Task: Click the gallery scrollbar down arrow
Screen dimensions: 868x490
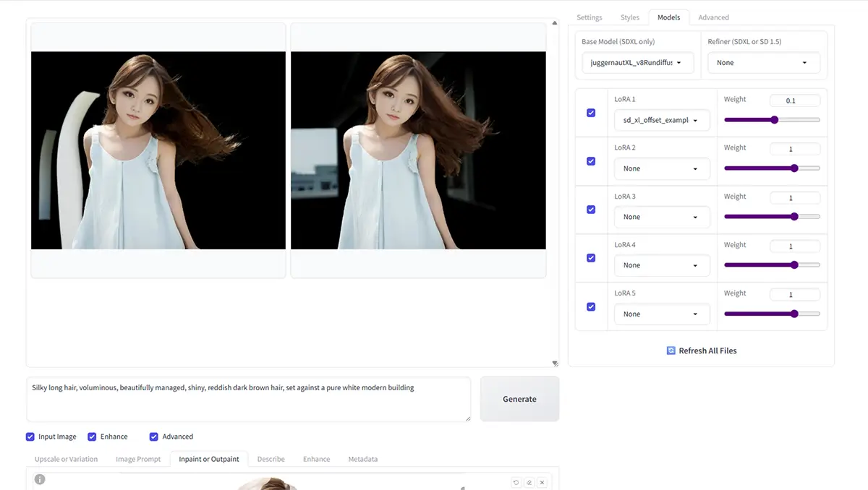Action: coord(555,364)
